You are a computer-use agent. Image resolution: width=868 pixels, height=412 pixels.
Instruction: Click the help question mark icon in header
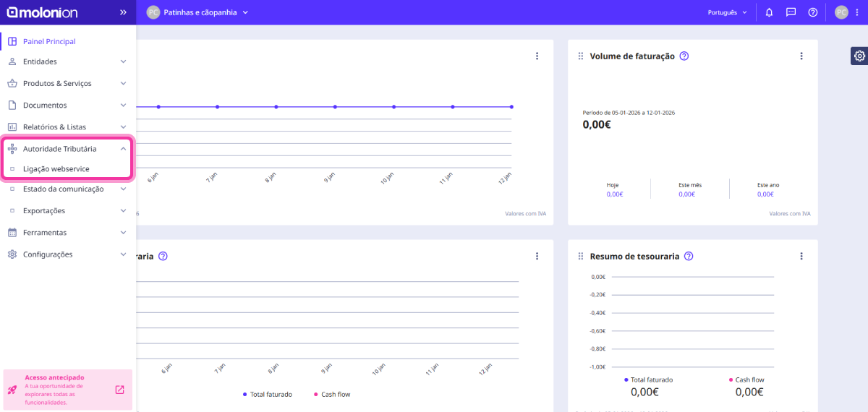[812, 12]
